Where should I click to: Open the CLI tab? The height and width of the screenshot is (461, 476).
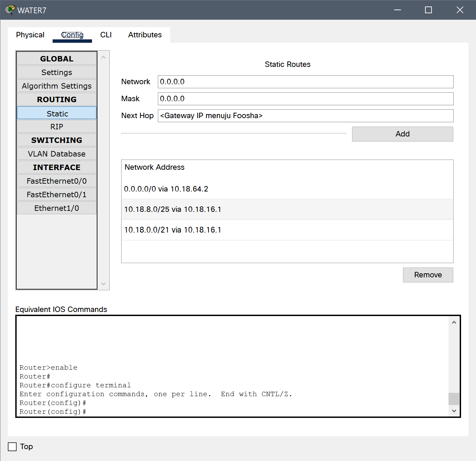(106, 35)
